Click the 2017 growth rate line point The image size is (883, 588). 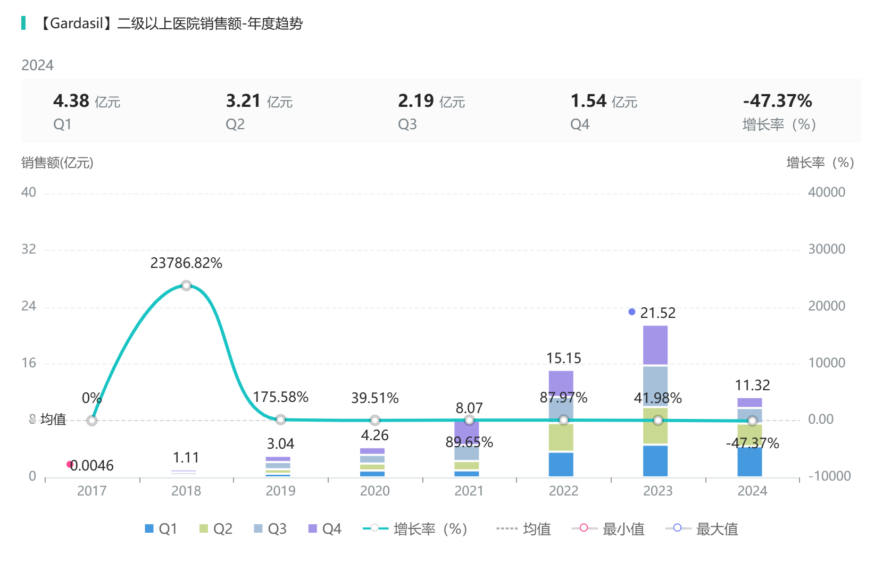92,421
